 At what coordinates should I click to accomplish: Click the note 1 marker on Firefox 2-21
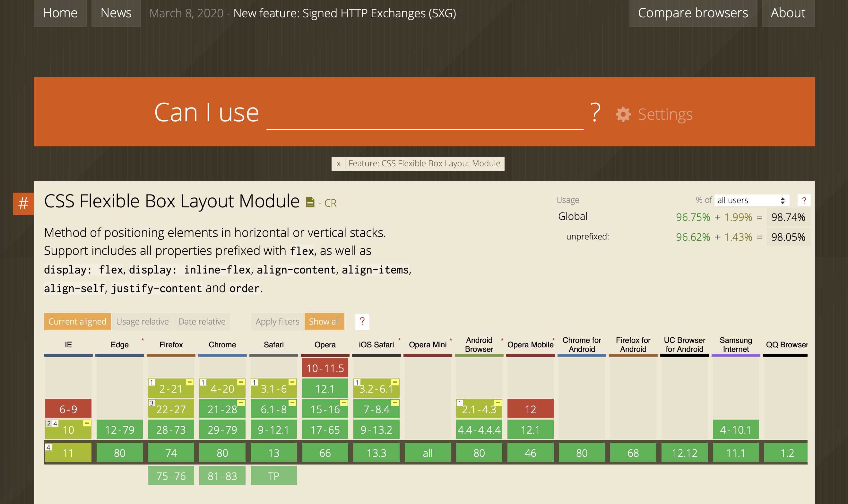tap(152, 382)
